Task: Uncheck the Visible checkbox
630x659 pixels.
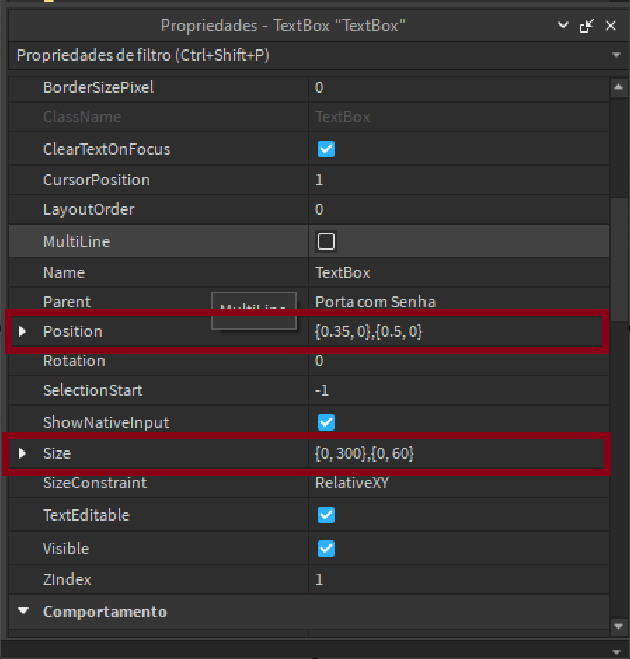Action: tap(326, 548)
